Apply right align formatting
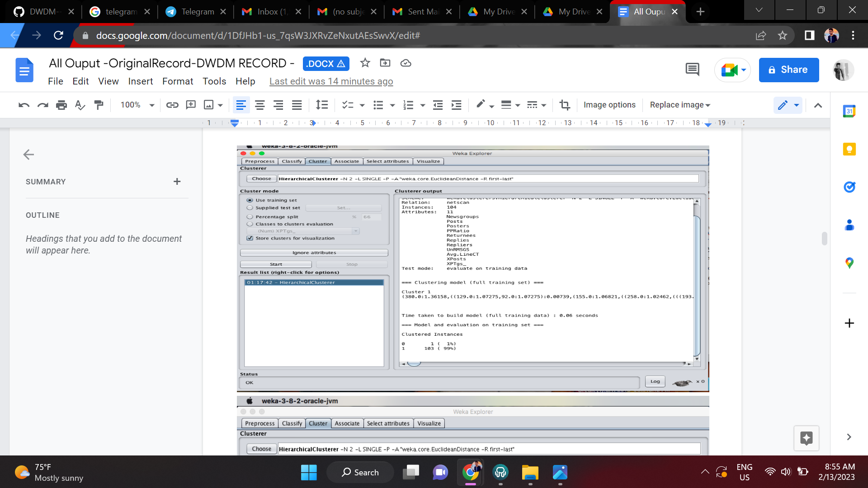The width and height of the screenshot is (868, 488). [x=278, y=105]
